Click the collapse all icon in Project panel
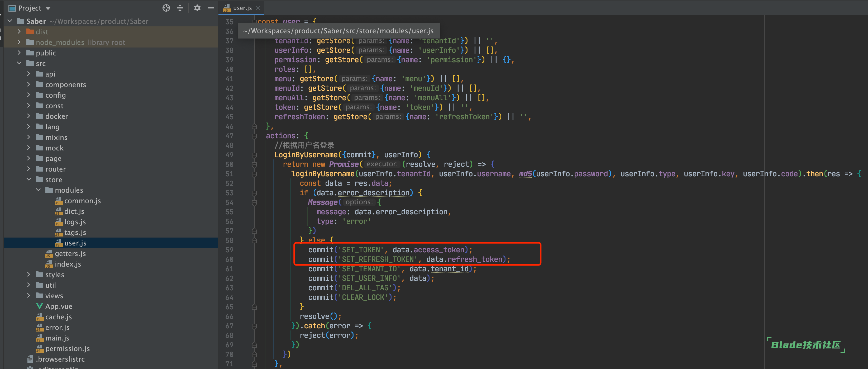Screen dimensions: 868x369 pyautogui.click(x=180, y=8)
